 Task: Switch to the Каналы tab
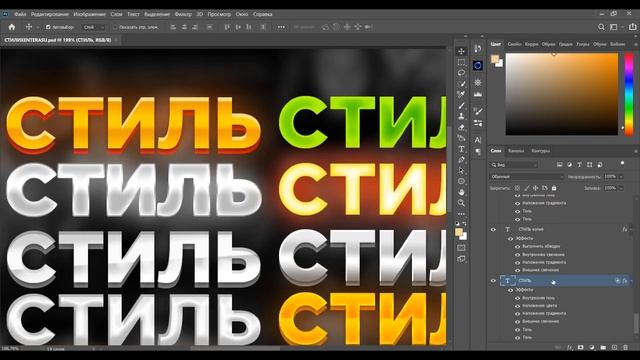tap(516, 151)
